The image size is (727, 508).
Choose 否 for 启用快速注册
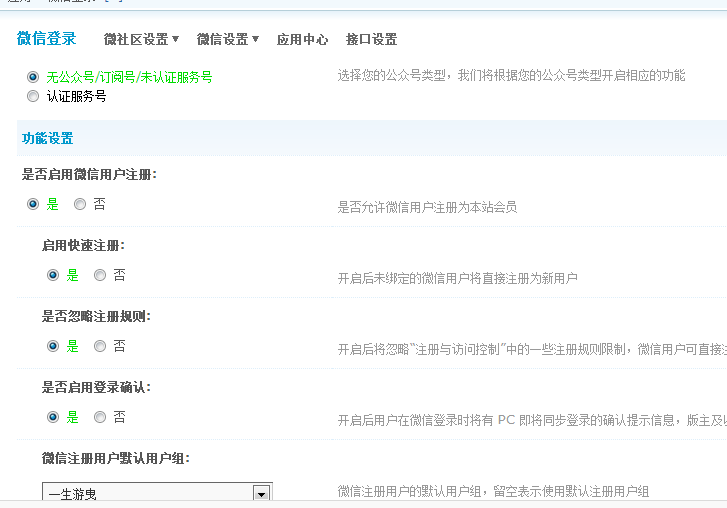[x=100, y=275]
